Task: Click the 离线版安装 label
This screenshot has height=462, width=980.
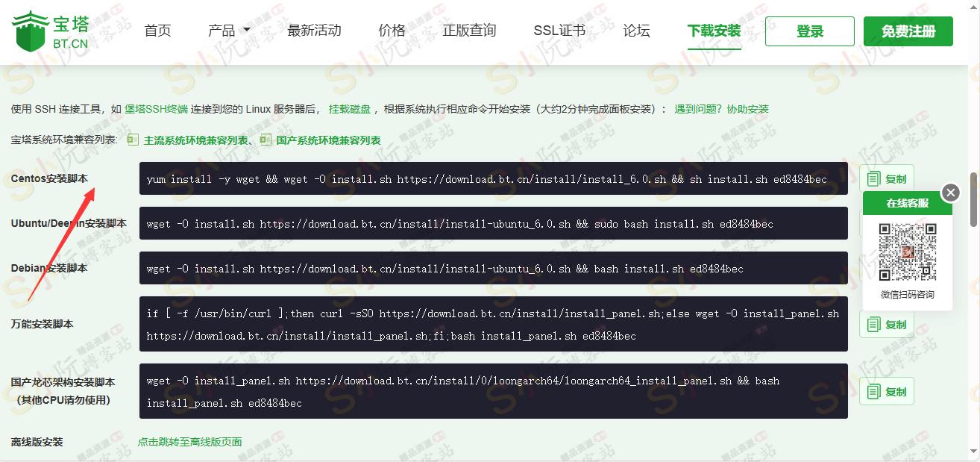Action: tap(37, 442)
